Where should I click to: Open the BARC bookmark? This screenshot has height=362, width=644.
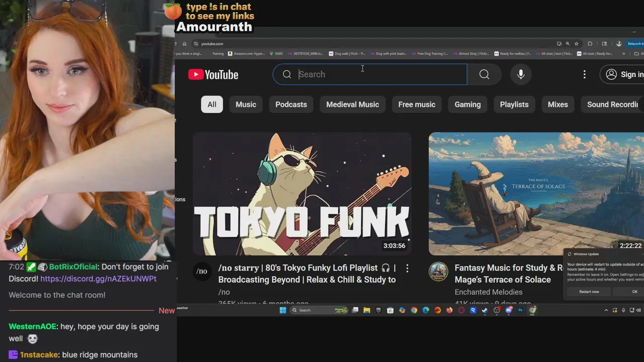coord(276,53)
